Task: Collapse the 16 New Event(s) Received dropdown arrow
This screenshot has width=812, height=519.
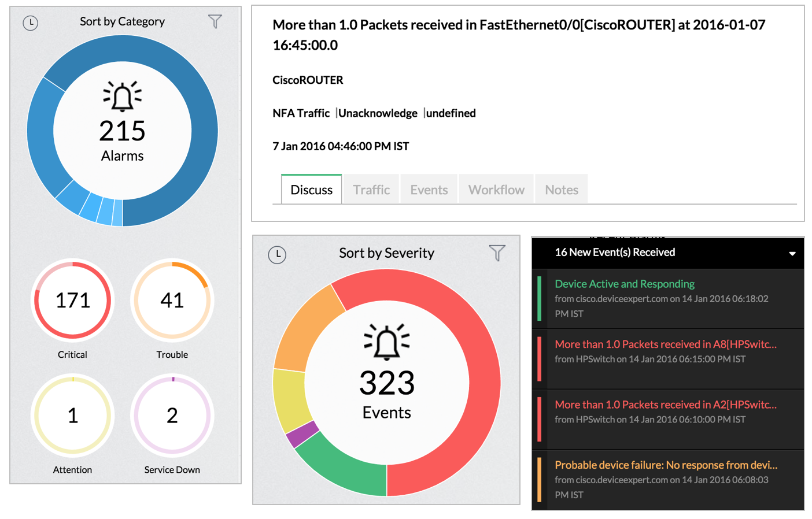Action: click(792, 254)
